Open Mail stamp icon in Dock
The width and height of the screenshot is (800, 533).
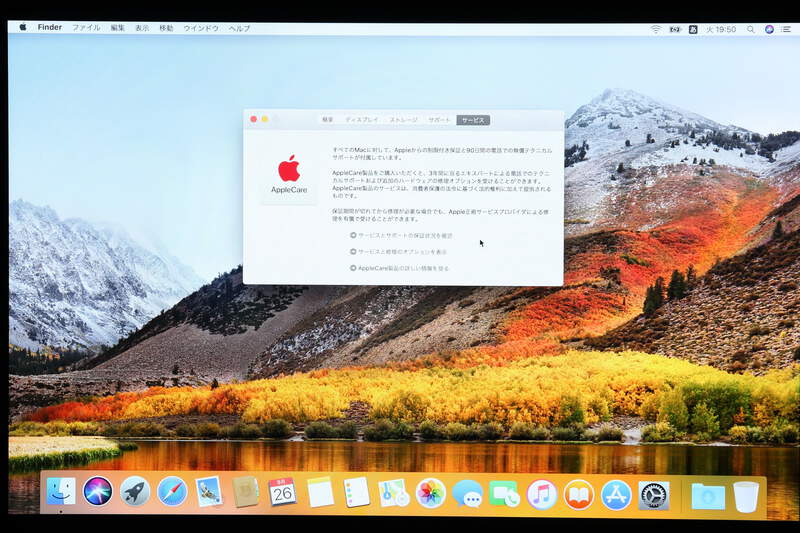(x=209, y=492)
